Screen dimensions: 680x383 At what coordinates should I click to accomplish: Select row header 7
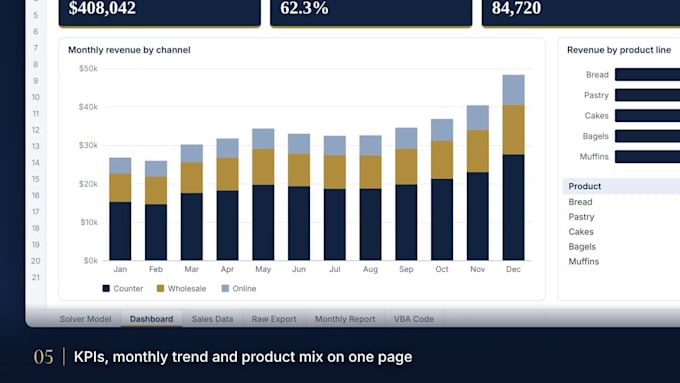click(x=36, y=48)
